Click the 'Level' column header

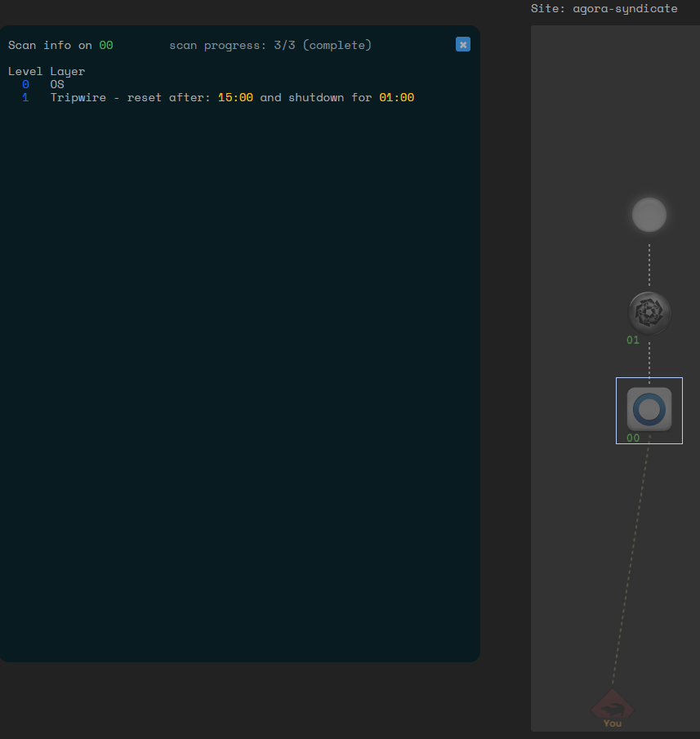[25, 72]
